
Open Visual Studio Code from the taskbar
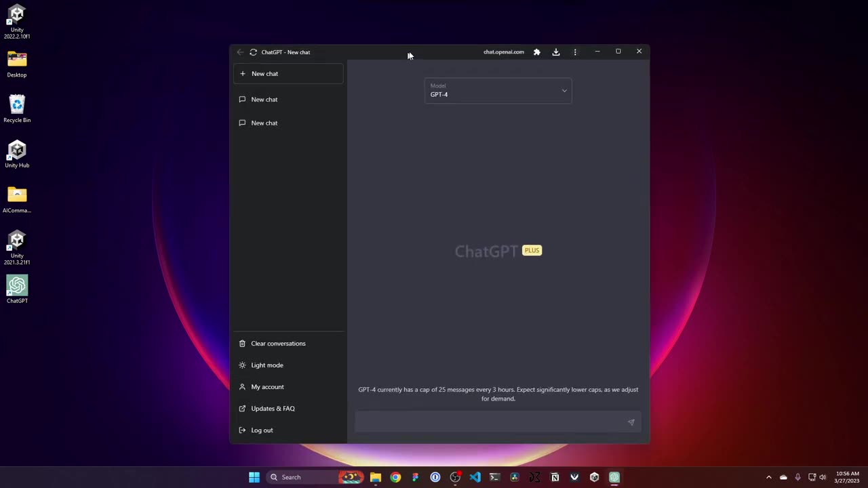tap(475, 477)
